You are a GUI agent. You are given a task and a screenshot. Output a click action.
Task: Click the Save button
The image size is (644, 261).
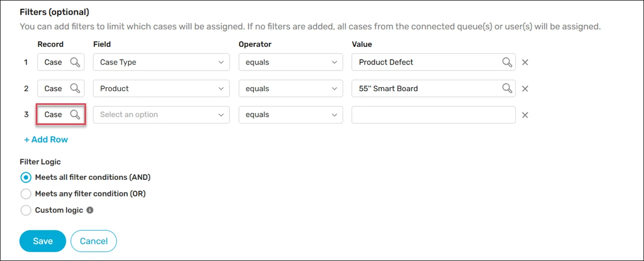tap(43, 241)
